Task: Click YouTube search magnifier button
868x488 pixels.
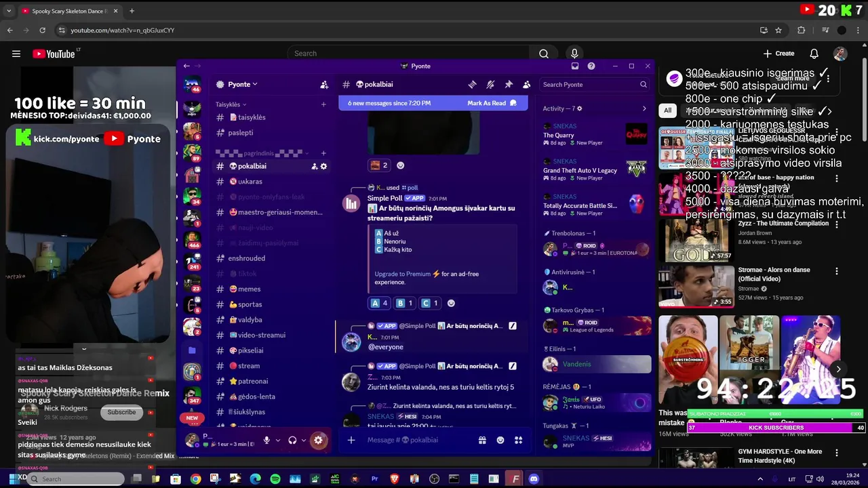Action: [543, 54]
